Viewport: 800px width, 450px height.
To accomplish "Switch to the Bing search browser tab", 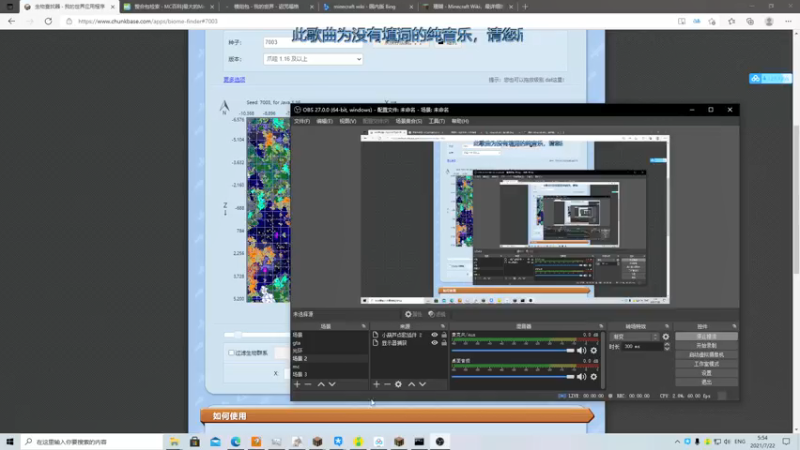I will pos(368,7).
